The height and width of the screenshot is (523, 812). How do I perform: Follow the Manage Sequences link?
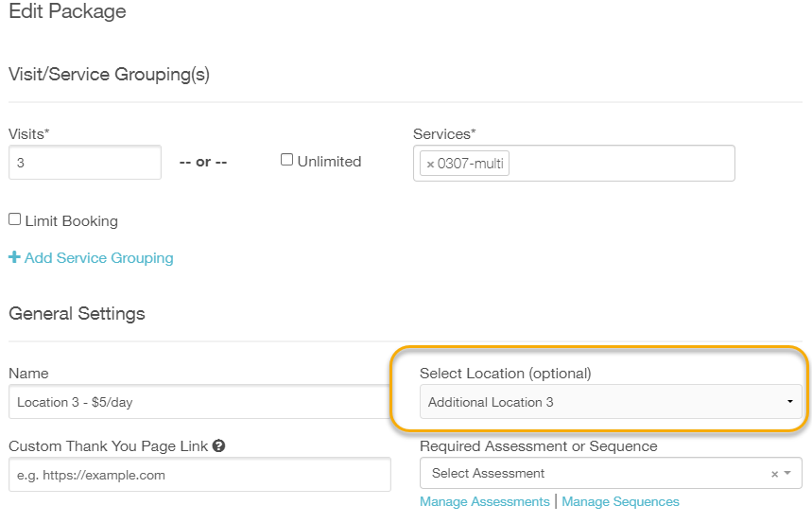(620, 501)
